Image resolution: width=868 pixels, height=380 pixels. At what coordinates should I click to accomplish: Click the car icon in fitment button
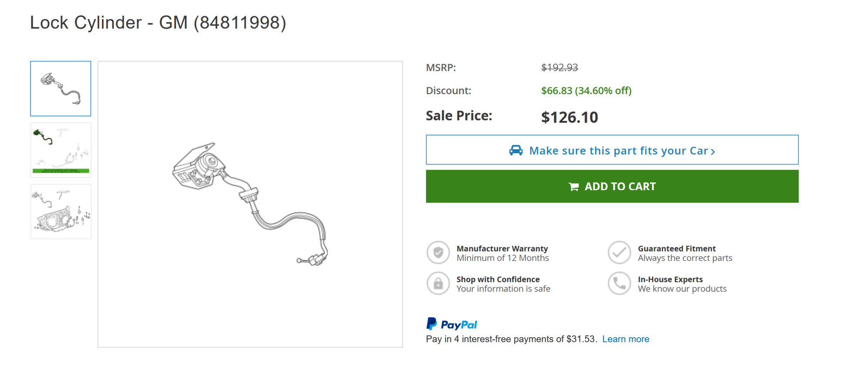coord(516,151)
